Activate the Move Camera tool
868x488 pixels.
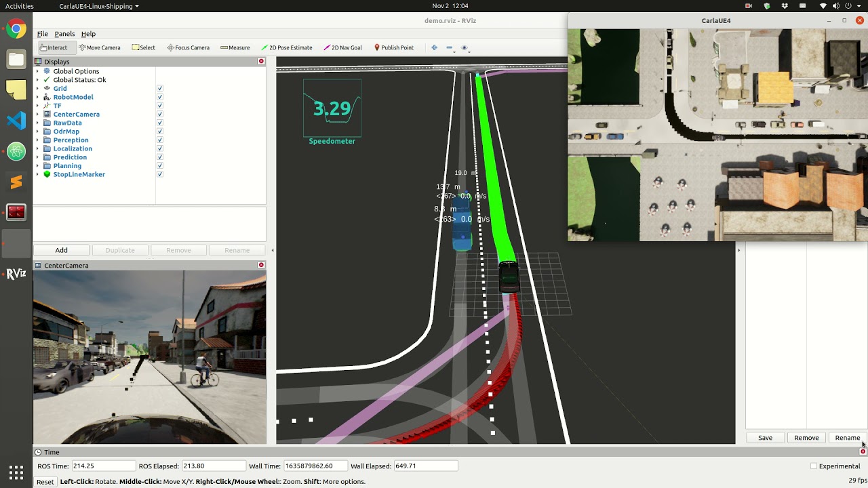pos(100,47)
